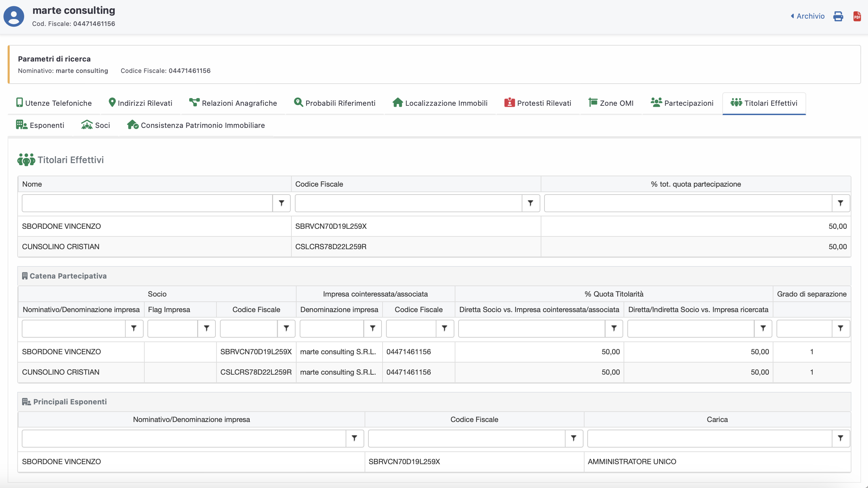The height and width of the screenshot is (488, 868).
Task: Open filter menu for Denominazione impresa column
Action: pyautogui.click(x=373, y=328)
